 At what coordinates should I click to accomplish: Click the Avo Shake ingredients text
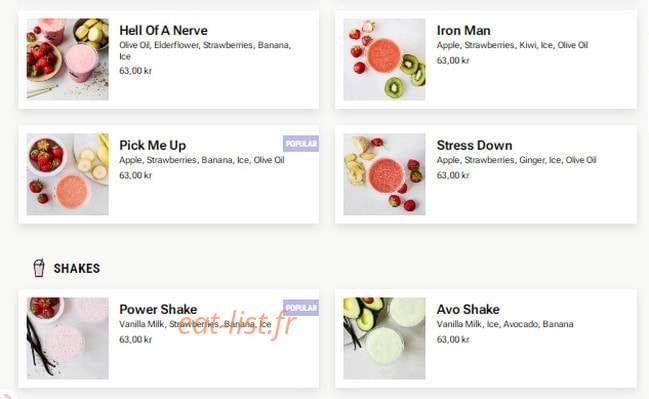505,324
